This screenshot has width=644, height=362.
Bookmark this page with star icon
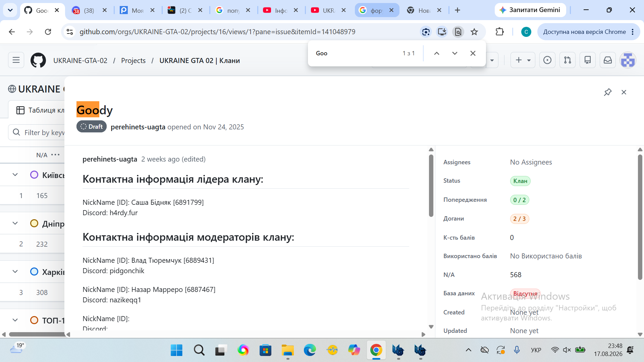474,32
